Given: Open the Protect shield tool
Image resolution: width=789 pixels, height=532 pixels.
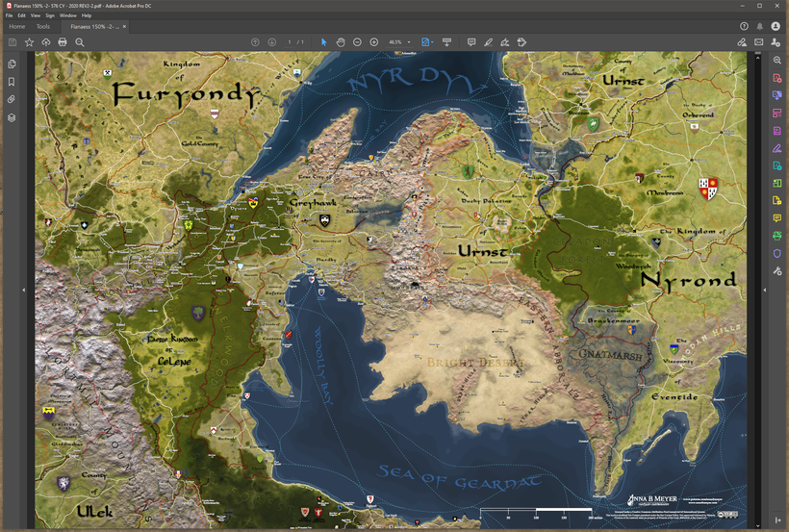Looking at the screenshot, I should coord(776,253).
